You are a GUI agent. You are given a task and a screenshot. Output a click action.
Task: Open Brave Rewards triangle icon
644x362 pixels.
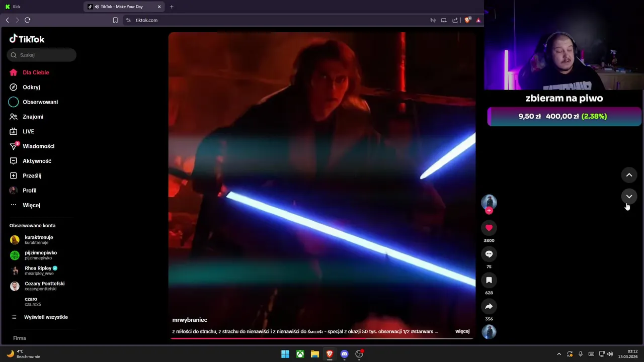478,20
